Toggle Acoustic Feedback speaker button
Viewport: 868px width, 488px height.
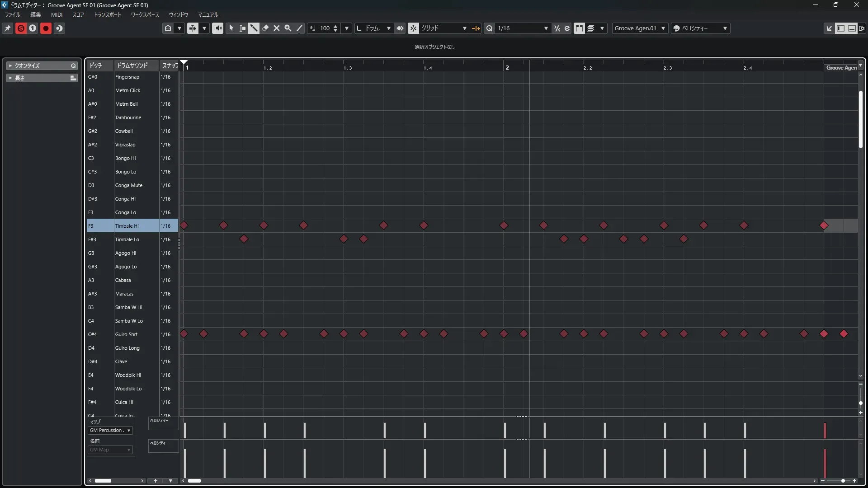click(x=217, y=28)
